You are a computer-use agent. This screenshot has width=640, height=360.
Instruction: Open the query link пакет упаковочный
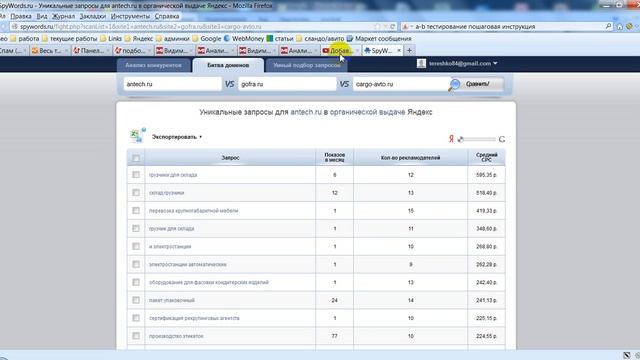point(172,300)
